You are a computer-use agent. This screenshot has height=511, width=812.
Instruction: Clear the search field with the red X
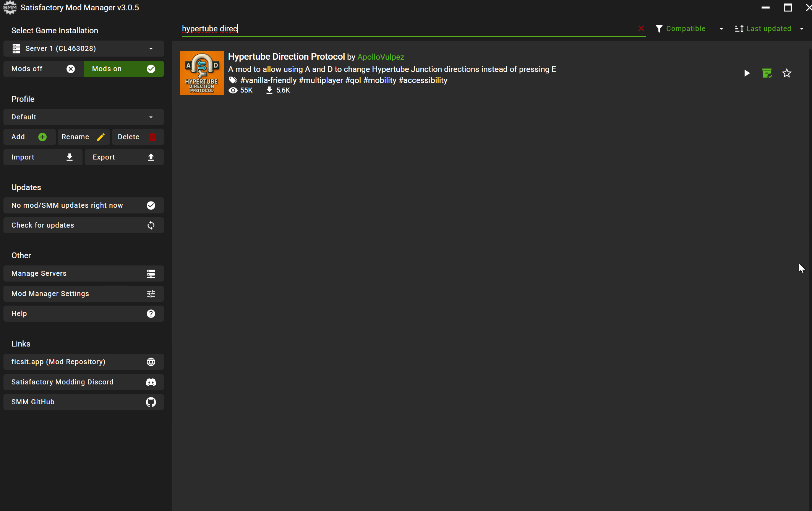pyautogui.click(x=641, y=28)
